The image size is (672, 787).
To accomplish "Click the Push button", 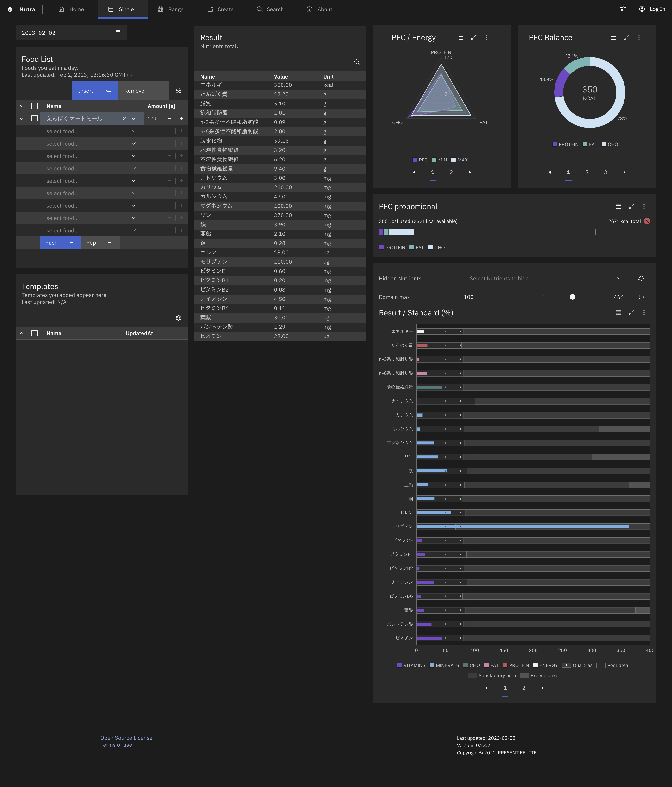I will point(61,243).
